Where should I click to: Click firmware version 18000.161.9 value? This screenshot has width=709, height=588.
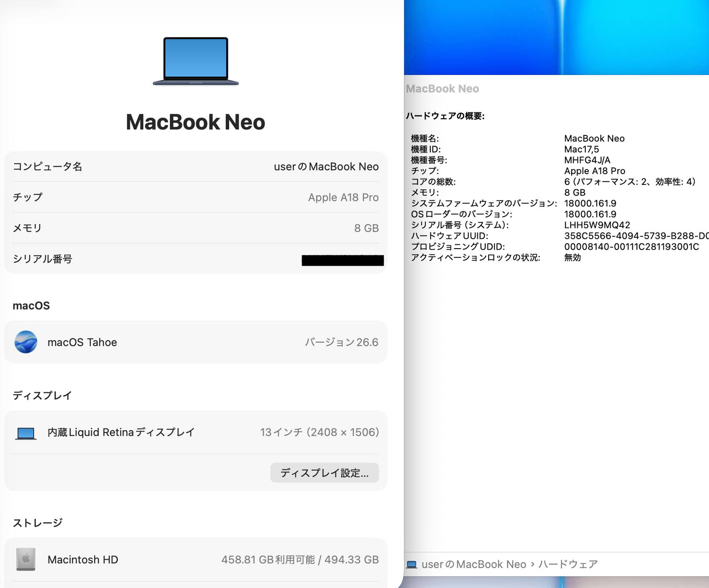coord(590,204)
